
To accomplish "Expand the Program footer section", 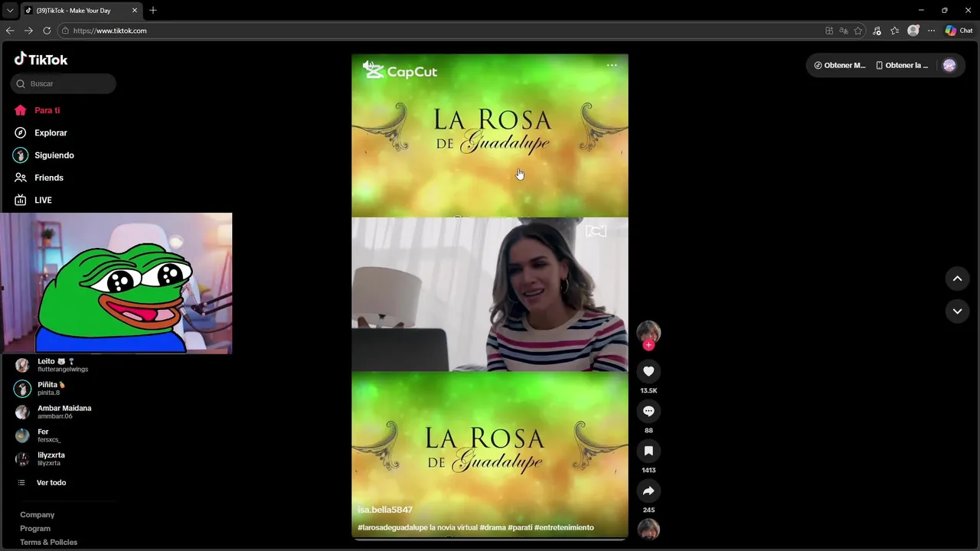I will tap(35, 529).
